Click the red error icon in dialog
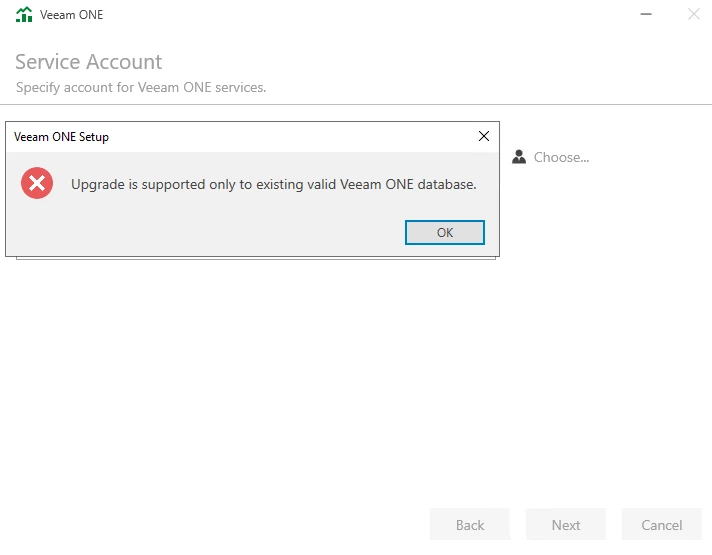 tap(37, 183)
